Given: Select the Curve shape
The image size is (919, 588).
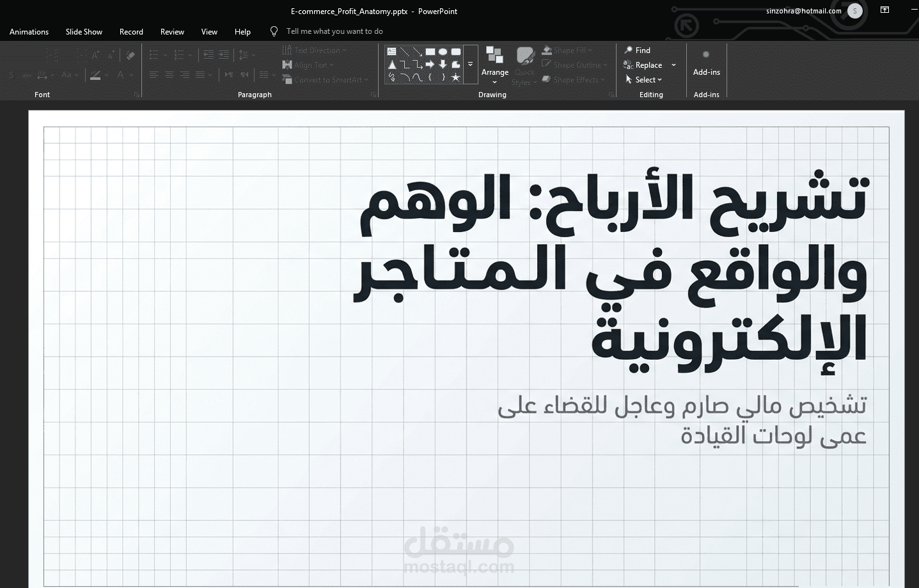Looking at the screenshot, I should pos(418,77).
